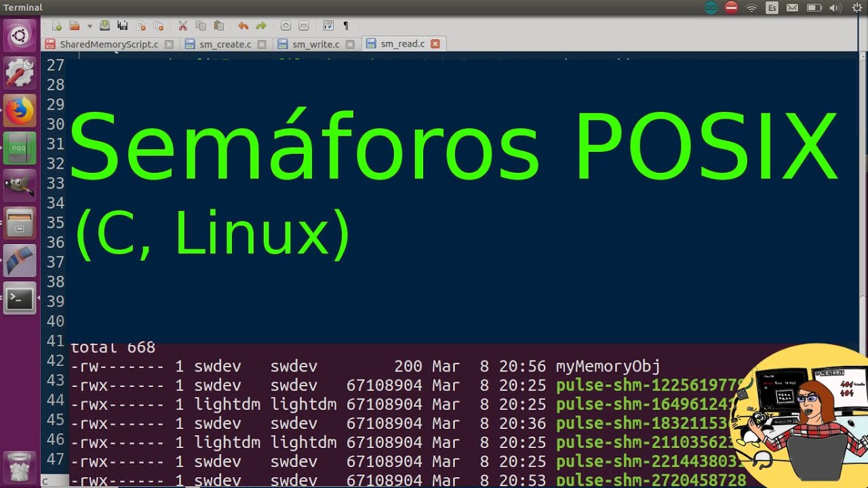The height and width of the screenshot is (488, 868).
Task: Open the Es keyboard layout indicator
Action: 772,7
